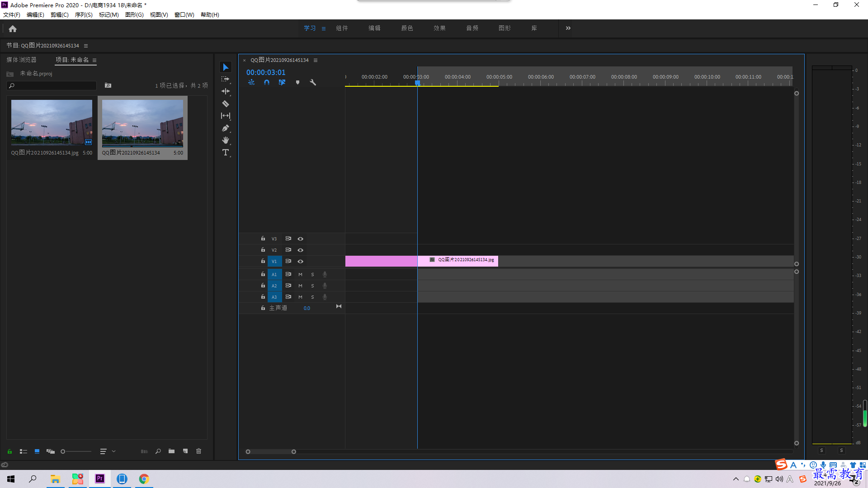Add a marker in the timeline

297,82
